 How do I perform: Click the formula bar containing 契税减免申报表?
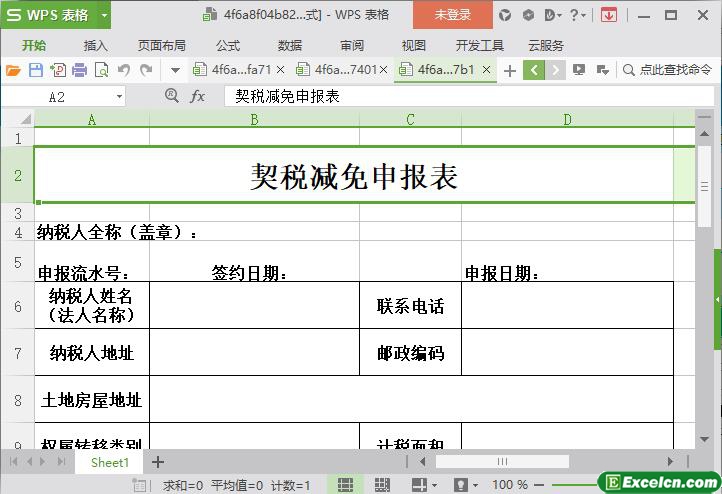click(x=450, y=96)
